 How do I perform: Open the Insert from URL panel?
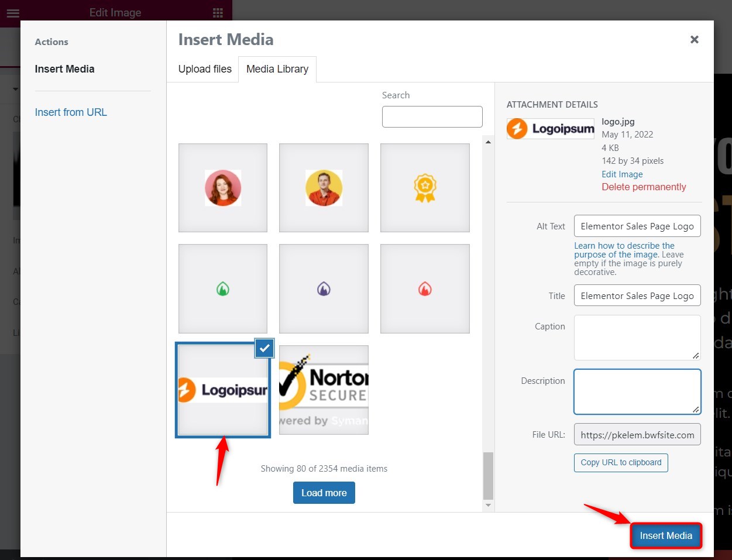pyautogui.click(x=71, y=112)
